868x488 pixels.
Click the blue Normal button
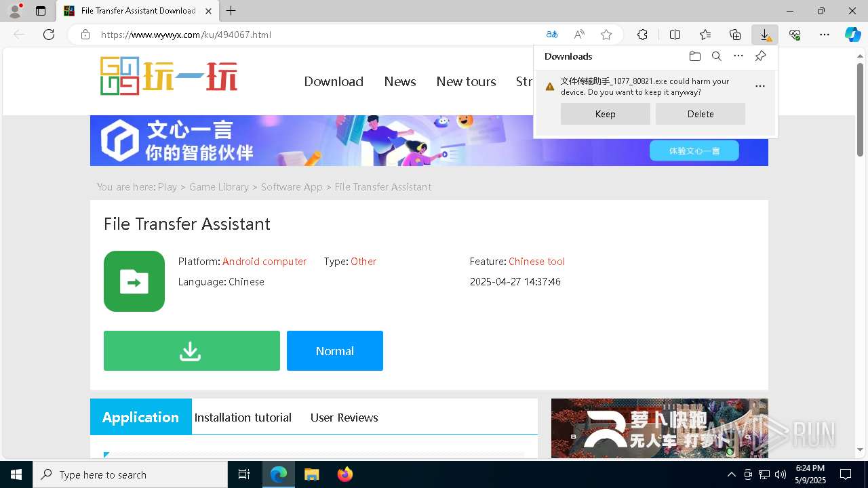(x=335, y=351)
